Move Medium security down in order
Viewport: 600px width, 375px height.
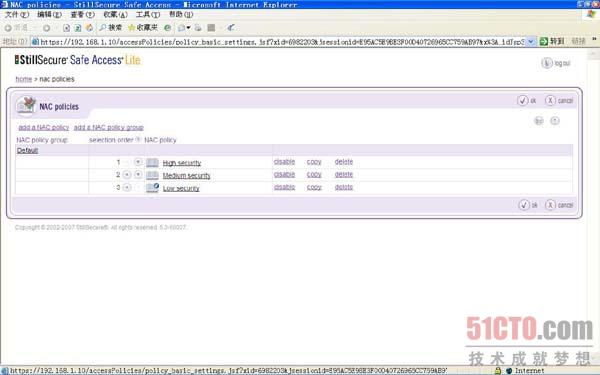138,174
